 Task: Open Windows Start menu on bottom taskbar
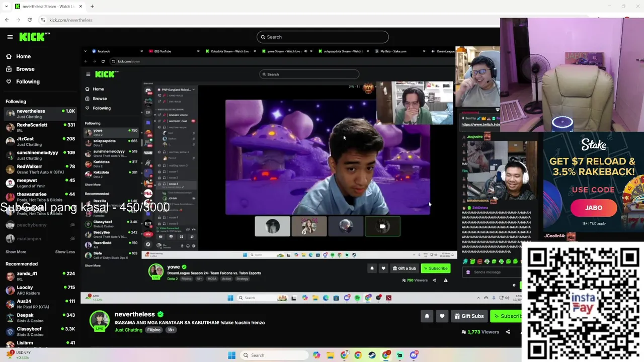[x=231, y=355]
